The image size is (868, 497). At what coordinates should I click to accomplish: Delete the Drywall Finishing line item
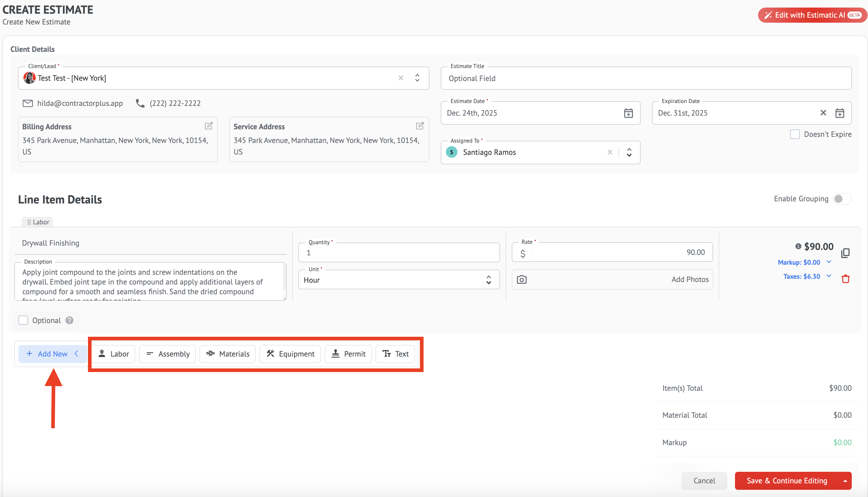pos(845,279)
